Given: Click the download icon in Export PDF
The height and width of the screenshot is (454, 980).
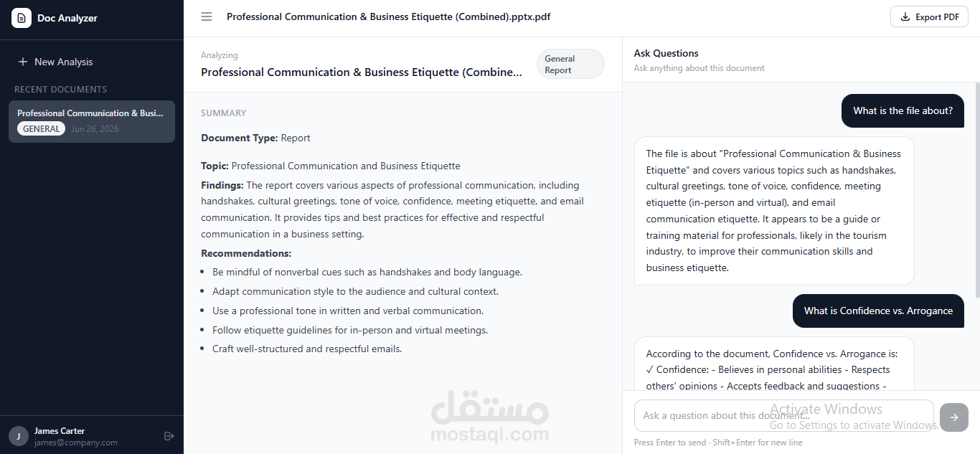Looking at the screenshot, I should [905, 17].
